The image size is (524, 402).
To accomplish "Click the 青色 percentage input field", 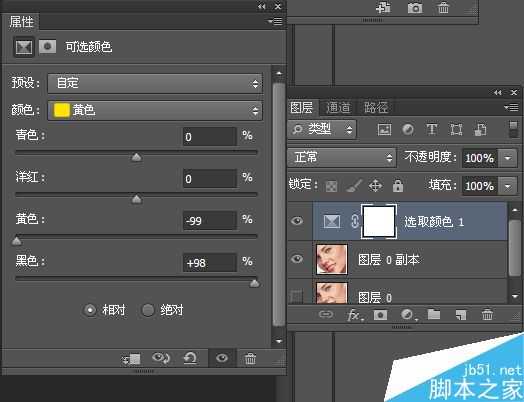I will pyautogui.click(x=210, y=137).
